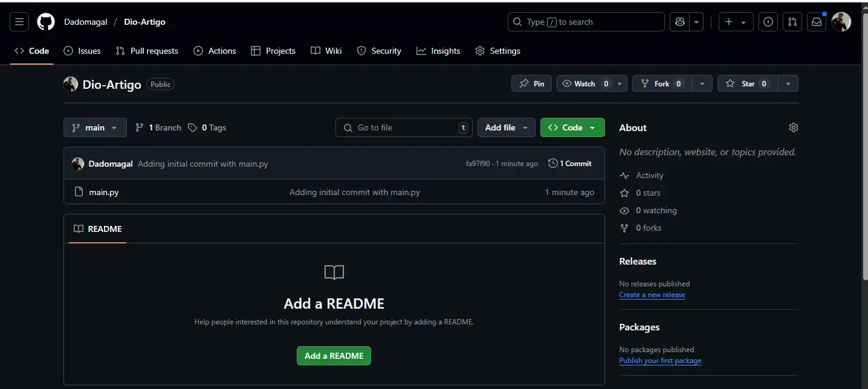Click the Dadomagal commit author name
Image resolution: width=868 pixels, height=389 pixels.
click(x=111, y=164)
